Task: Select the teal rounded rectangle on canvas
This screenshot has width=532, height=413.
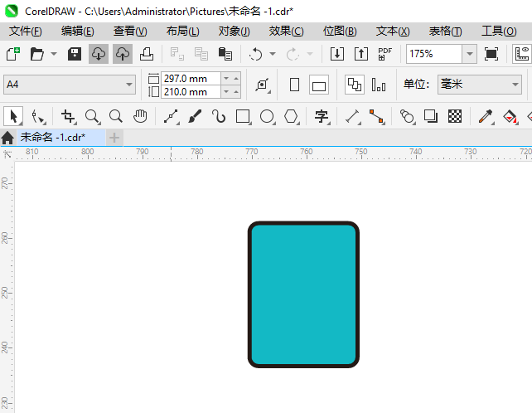Action: [303, 294]
